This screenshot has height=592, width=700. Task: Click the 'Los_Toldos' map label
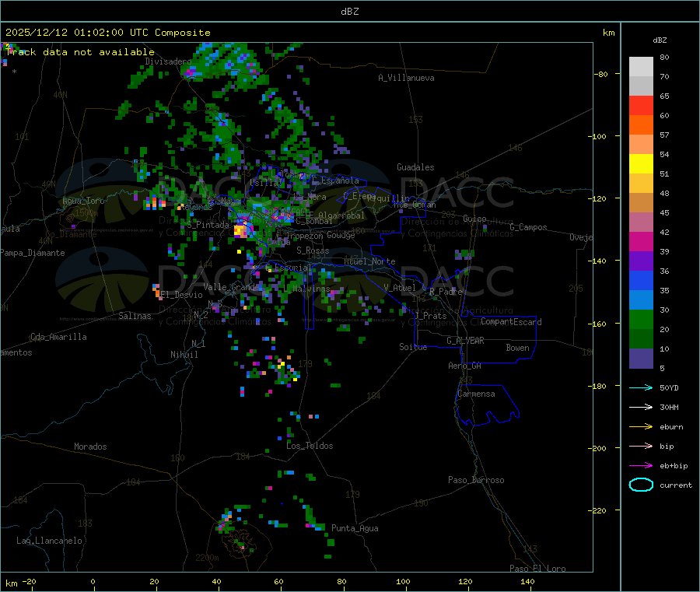click(310, 446)
